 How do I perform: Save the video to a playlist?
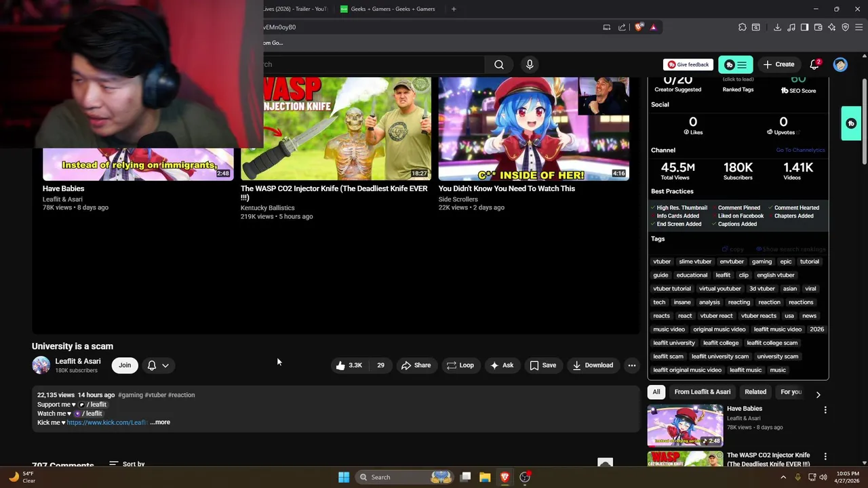click(x=542, y=365)
